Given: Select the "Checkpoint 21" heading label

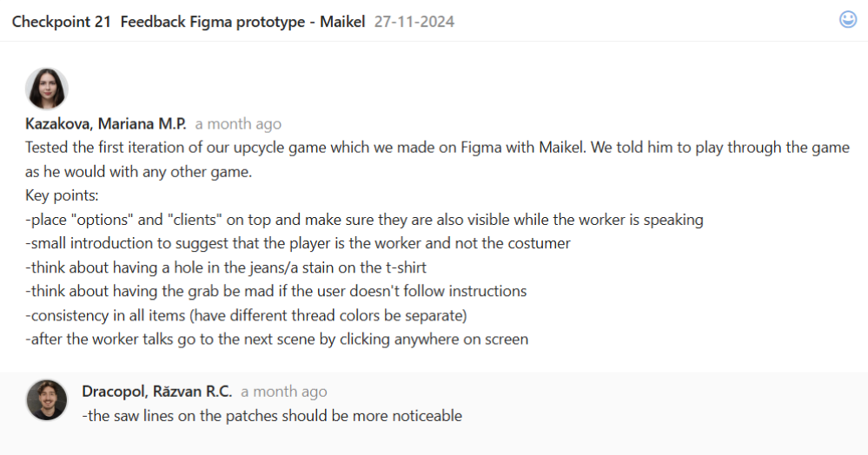Looking at the screenshot, I should 61,22.
